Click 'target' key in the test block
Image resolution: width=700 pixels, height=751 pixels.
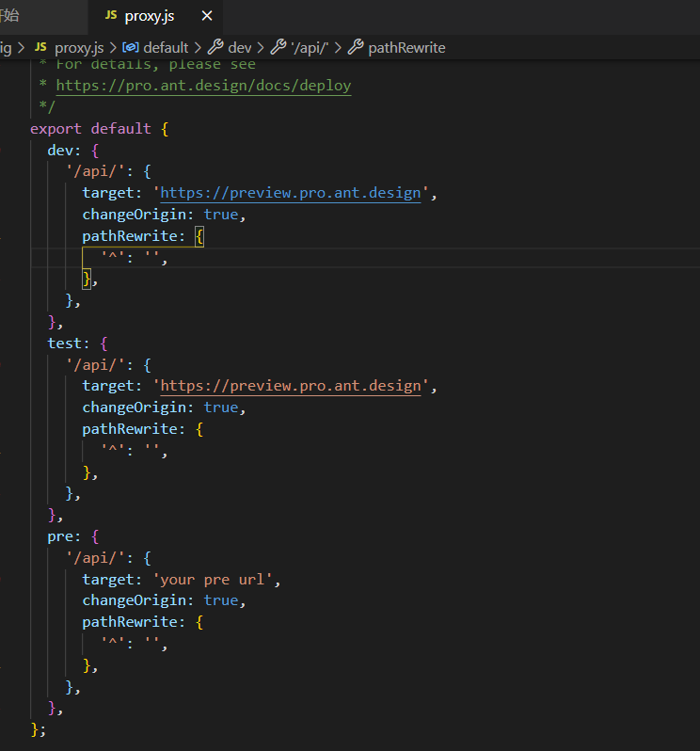(108, 386)
